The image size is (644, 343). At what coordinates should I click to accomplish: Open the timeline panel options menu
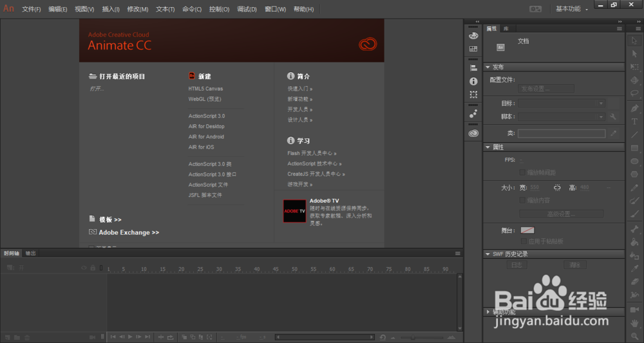point(457,254)
